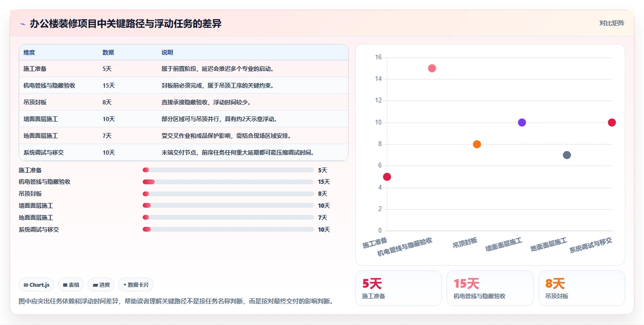
Task: Click the 墙面面层施工 progress bar
Action: click(x=228, y=205)
